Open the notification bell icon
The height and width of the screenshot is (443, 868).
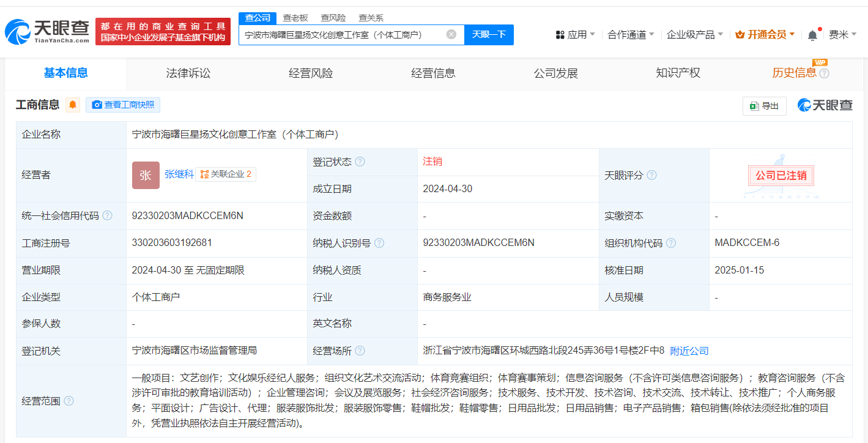[x=812, y=34]
